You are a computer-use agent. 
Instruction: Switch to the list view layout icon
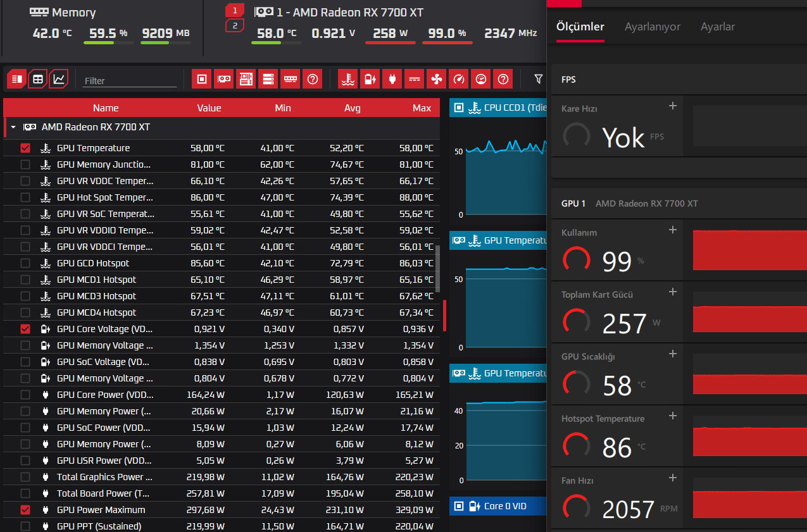[x=16, y=79]
